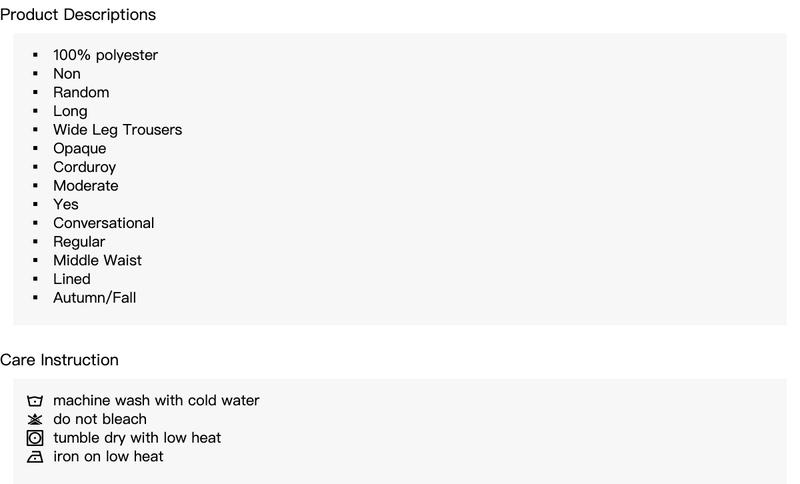The width and height of the screenshot is (800, 484).
Task: Click the Opaque list item
Action: [80, 148]
